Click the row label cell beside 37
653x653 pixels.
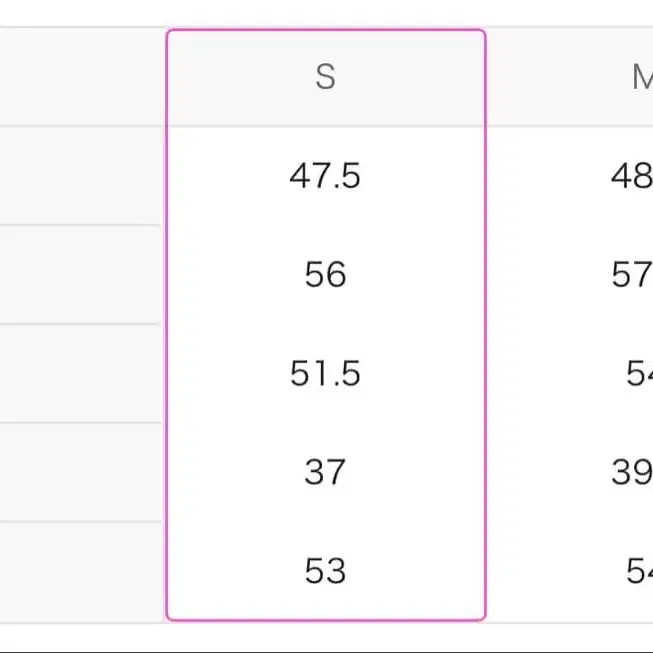point(82,472)
